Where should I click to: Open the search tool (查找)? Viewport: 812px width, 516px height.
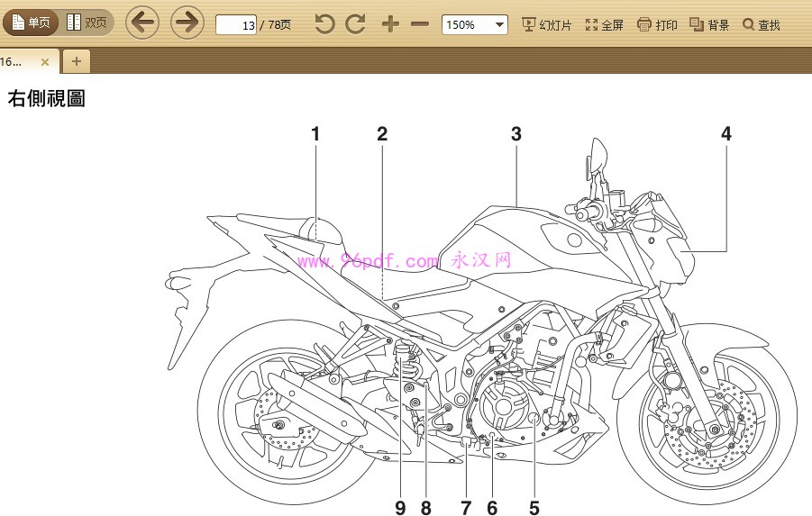click(762, 25)
